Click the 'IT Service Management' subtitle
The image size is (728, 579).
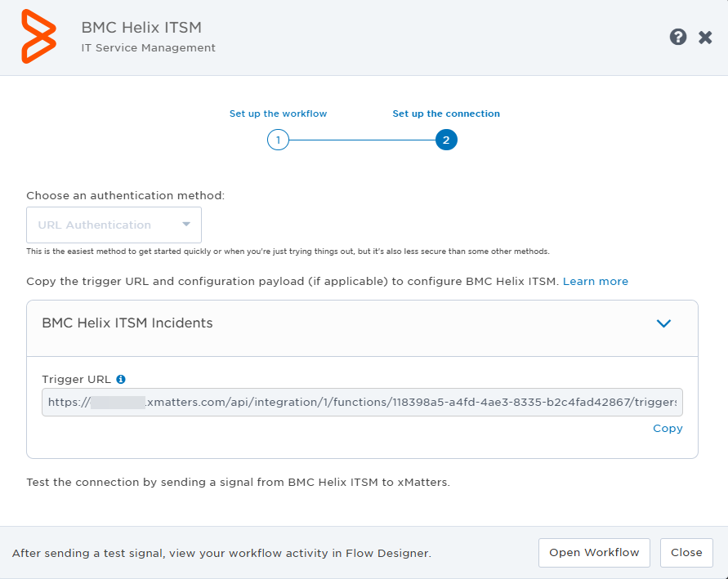pyautogui.click(x=149, y=48)
